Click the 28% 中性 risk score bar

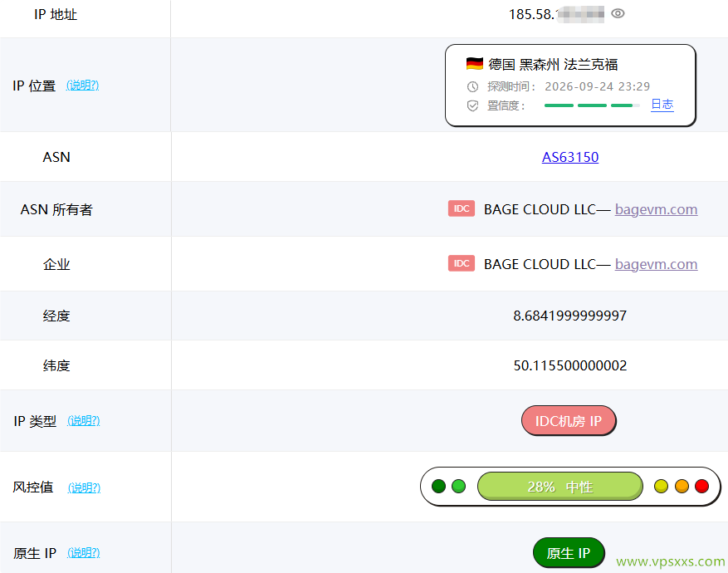click(x=560, y=486)
